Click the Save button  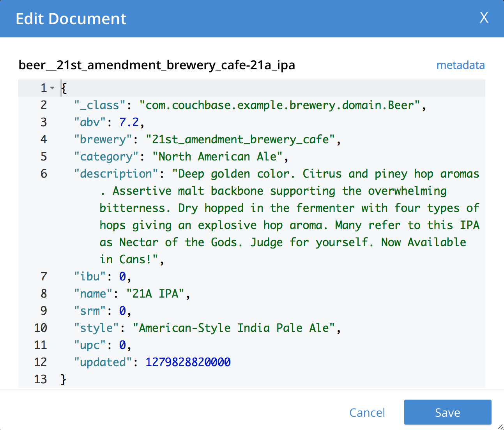click(x=447, y=412)
